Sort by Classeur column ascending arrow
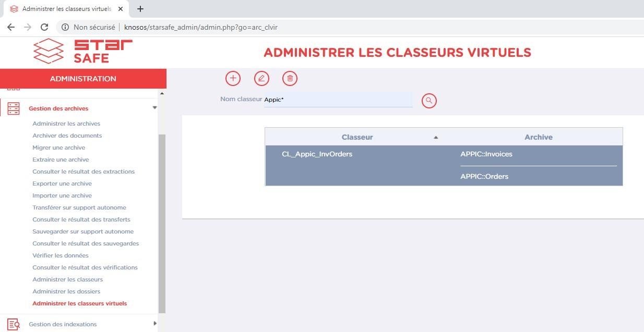The width and height of the screenshot is (644, 332). [436, 137]
